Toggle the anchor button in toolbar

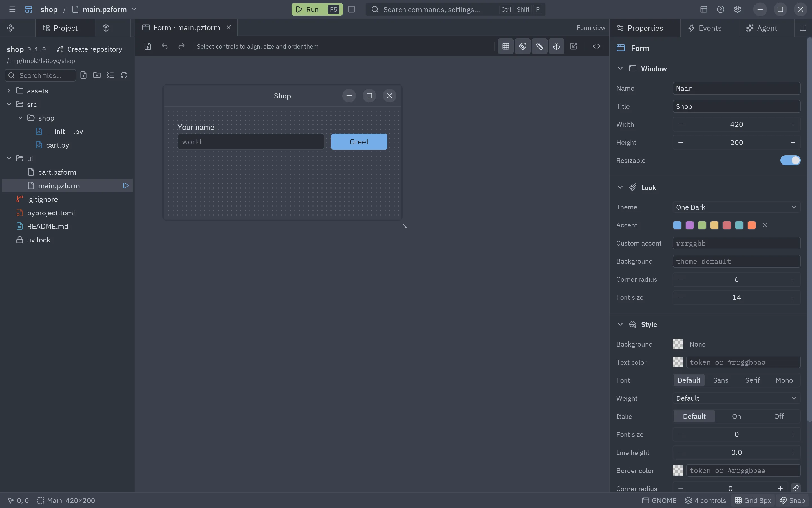point(556,46)
